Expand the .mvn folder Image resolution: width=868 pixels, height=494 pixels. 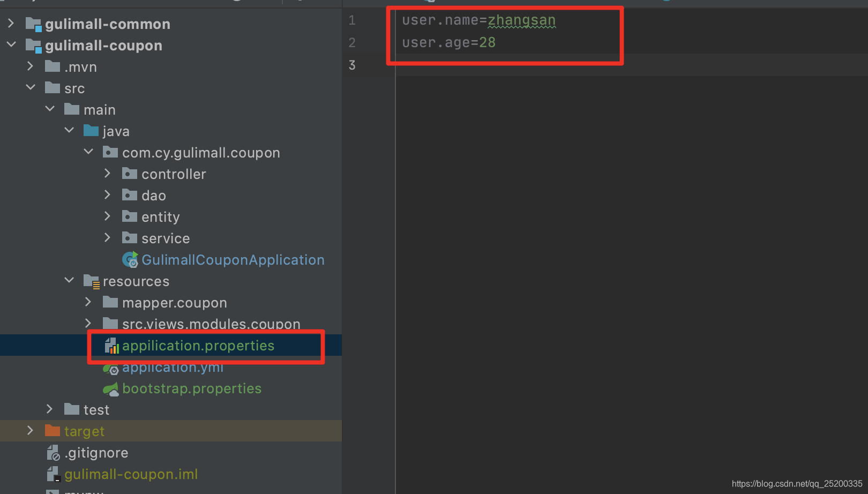point(30,66)
